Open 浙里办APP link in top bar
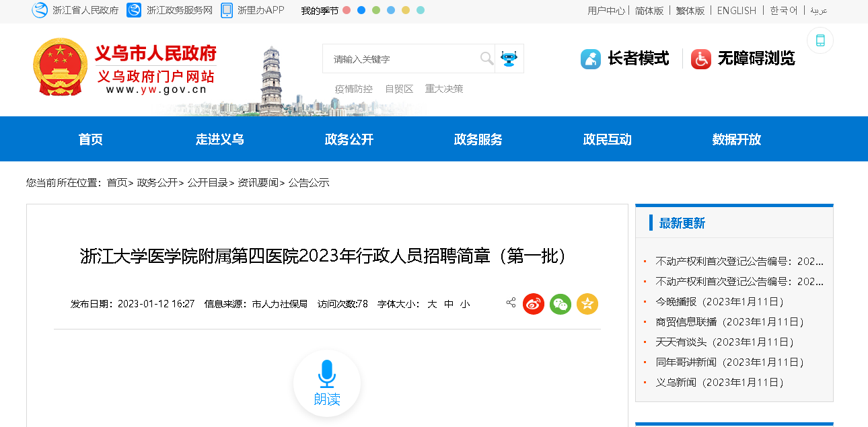Screen dimensions: 868x427 253,10
